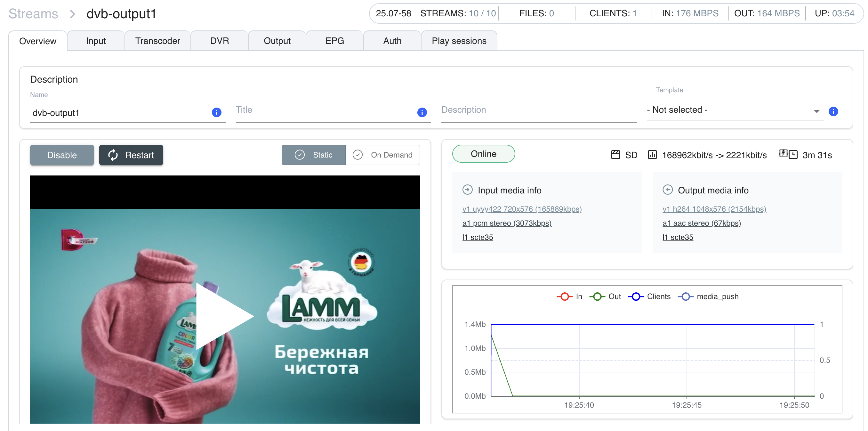Image resolution: width=868 pixels, height=431 pixels.
Task: Open input v1 uyvy422 720x576 track link
Action: (x=522, y=209)
